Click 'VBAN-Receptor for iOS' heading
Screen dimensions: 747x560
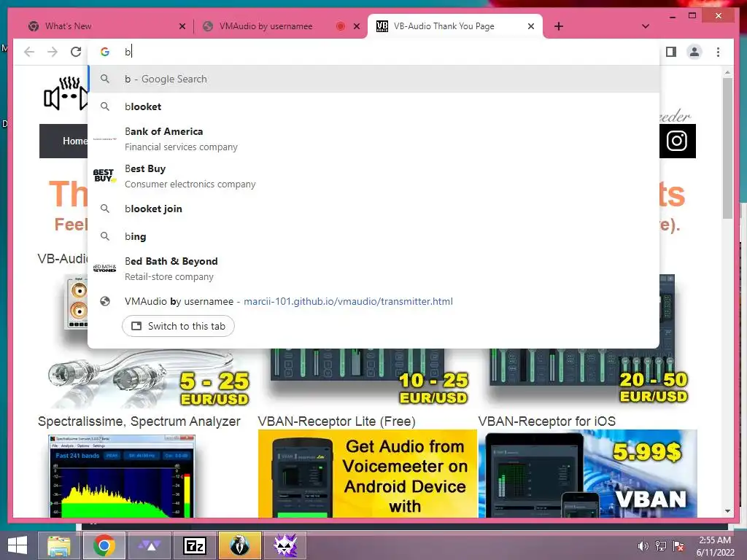coord(547,421)
